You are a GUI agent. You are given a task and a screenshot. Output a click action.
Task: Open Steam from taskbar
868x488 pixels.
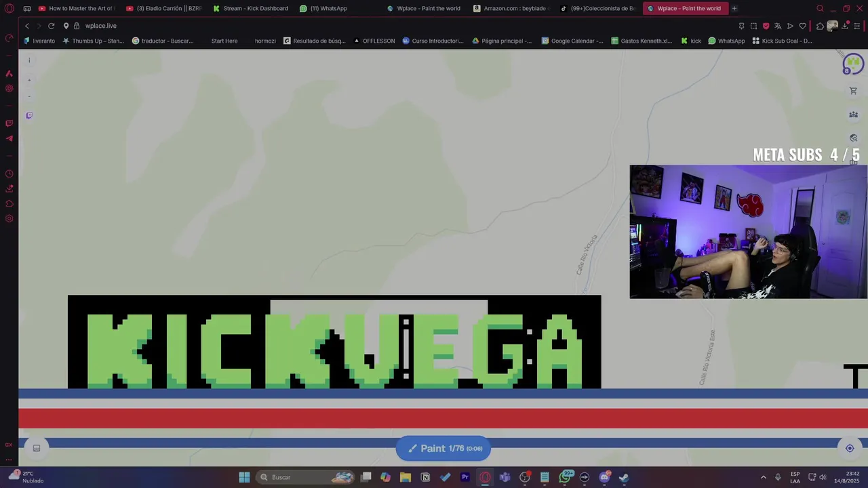coord(623,477)
